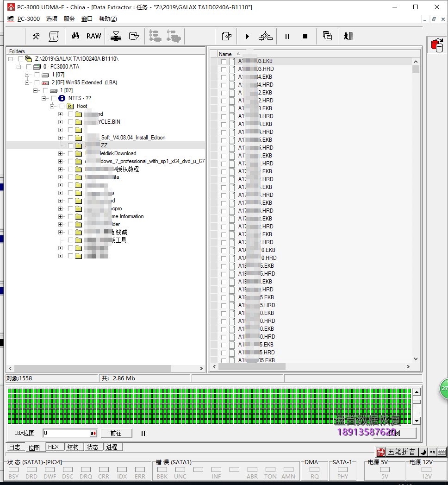Switch to the 进程 tab
448x485 pixels.
tap(112, 447)
